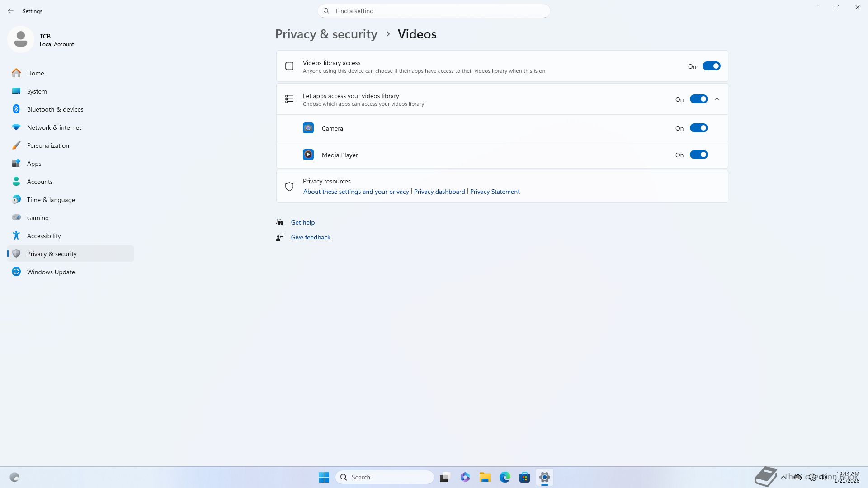Click the Media Player app icon
This screenshot has width=868, height=488.
click(x=308, y=155)
